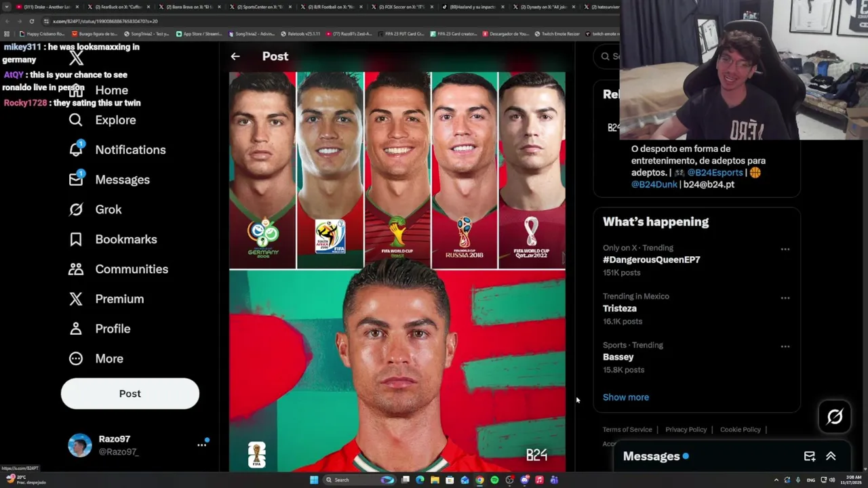
Task: Click the floating Grok button
Action: 835,417
